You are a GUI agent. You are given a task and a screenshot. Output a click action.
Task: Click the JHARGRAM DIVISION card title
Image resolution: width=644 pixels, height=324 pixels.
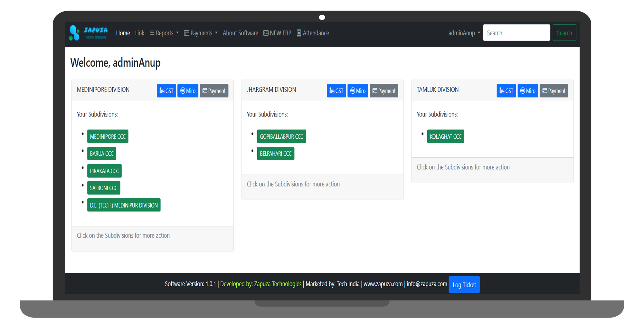click(271, 90)
